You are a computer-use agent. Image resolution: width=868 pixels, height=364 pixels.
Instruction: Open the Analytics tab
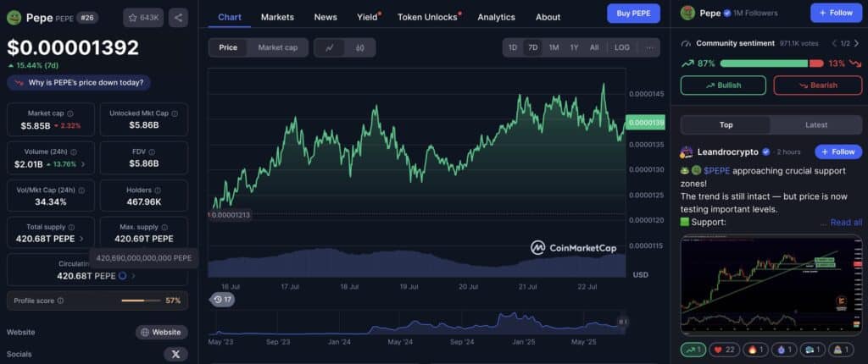496,17
